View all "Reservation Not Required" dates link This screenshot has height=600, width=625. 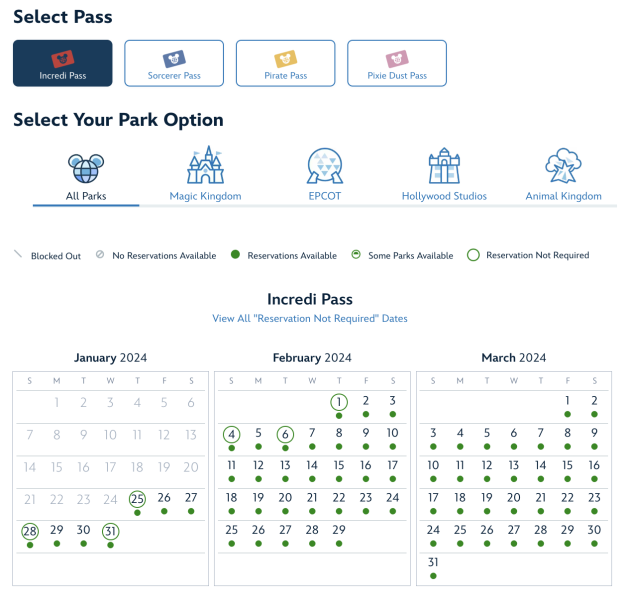(310, 319)
